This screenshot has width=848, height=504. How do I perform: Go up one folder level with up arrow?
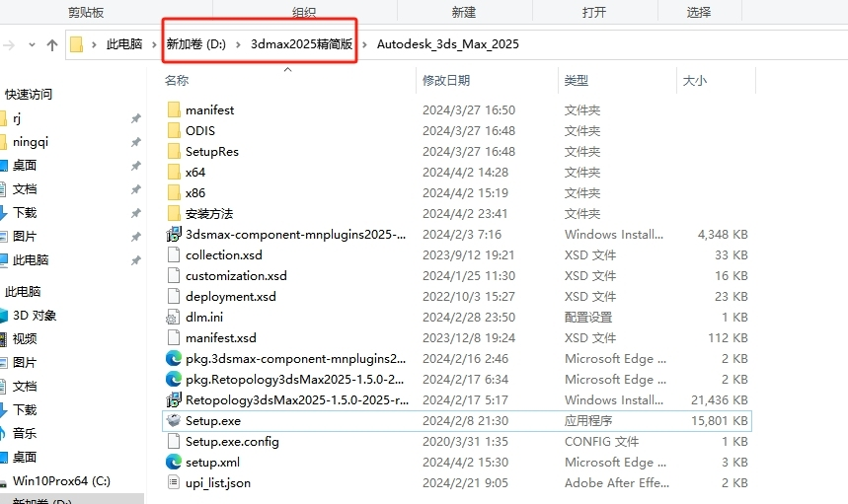click(x=52, y=44)
